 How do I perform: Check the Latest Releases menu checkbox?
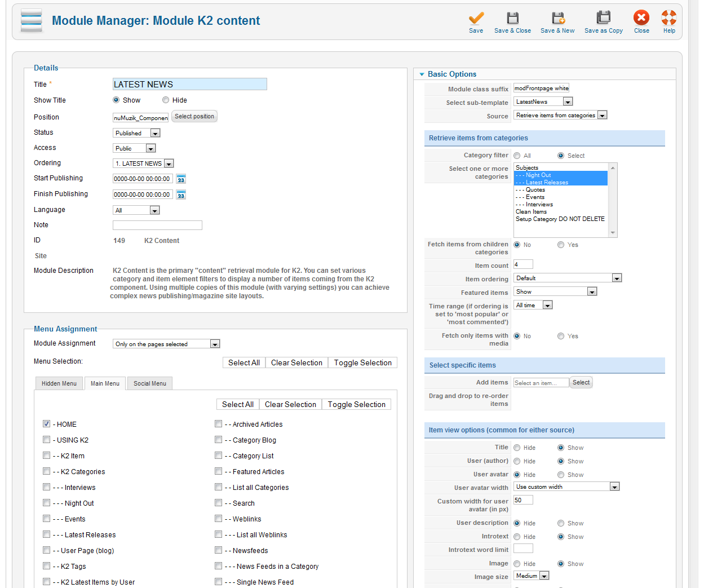46,534
